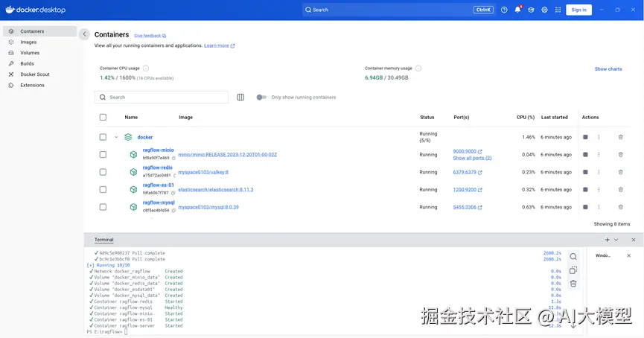Open port 9000:9000 link

point(468,151)
